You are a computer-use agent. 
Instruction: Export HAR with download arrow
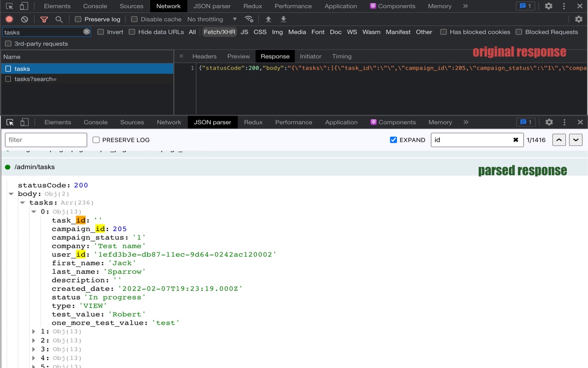point(284,19)
